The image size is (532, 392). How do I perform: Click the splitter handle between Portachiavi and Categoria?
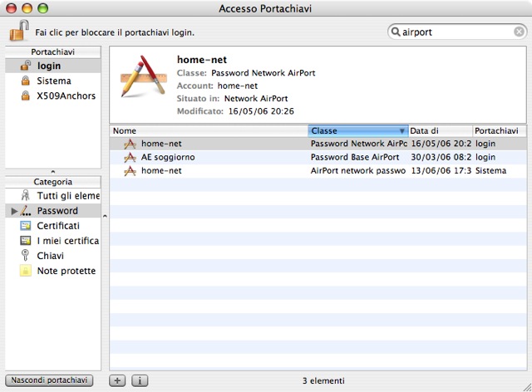point(53,172)
